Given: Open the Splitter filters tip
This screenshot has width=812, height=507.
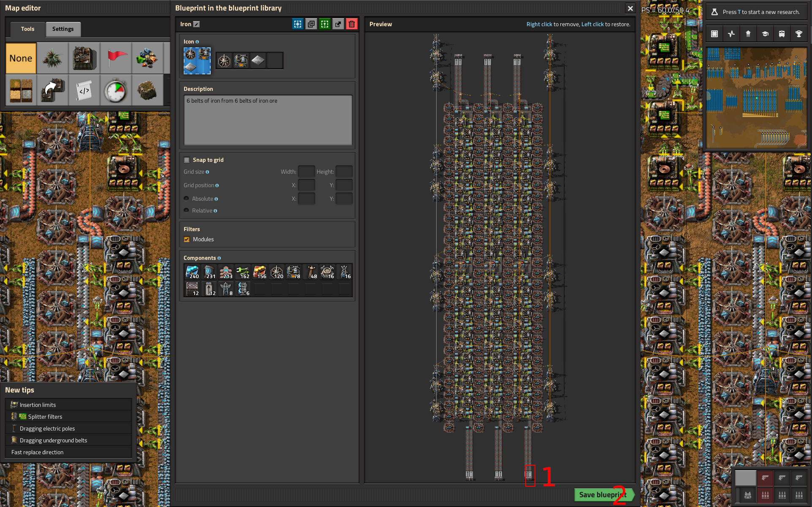Looking at the screenshot, I should tap(69, 417).
